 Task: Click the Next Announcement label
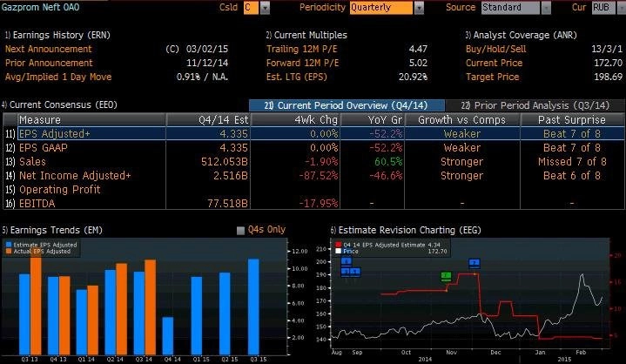click(48, 49)
